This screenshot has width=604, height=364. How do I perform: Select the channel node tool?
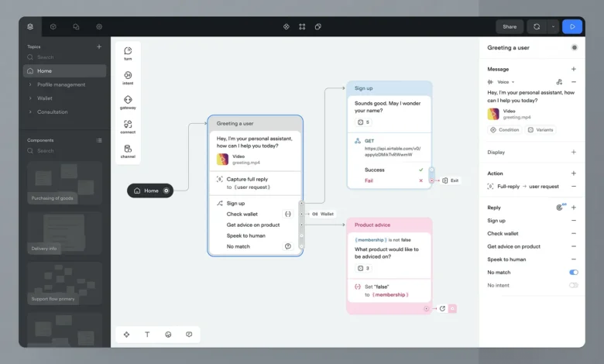point(128,151)
